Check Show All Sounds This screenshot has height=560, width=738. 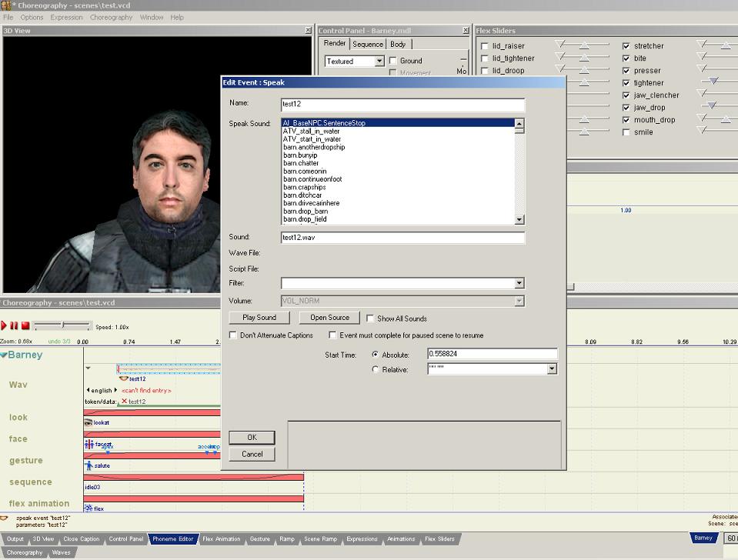370,318
